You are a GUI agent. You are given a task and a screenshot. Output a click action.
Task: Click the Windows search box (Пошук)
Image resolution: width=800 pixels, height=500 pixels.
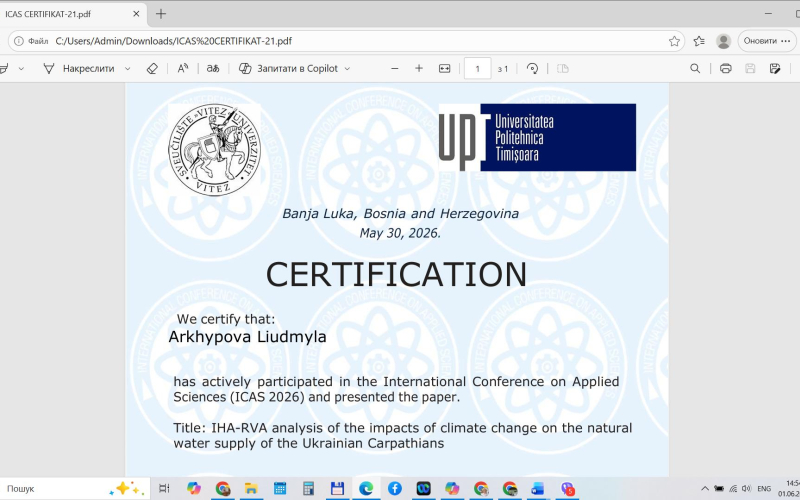point(75,489)
